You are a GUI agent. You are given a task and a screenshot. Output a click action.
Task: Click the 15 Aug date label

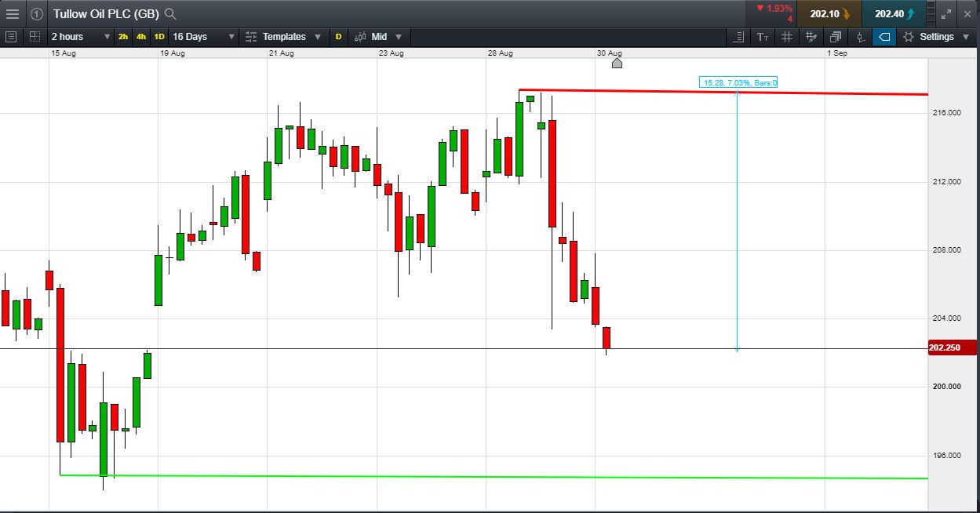tap(64, 53)
